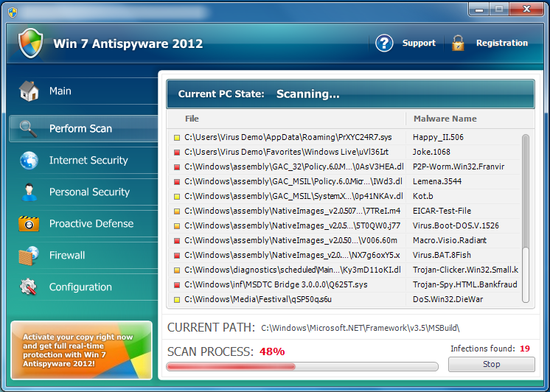550x392 pixels.
Task: Click the Activate your copy banner
Action: pyautogui.click(x=81, y=350)
